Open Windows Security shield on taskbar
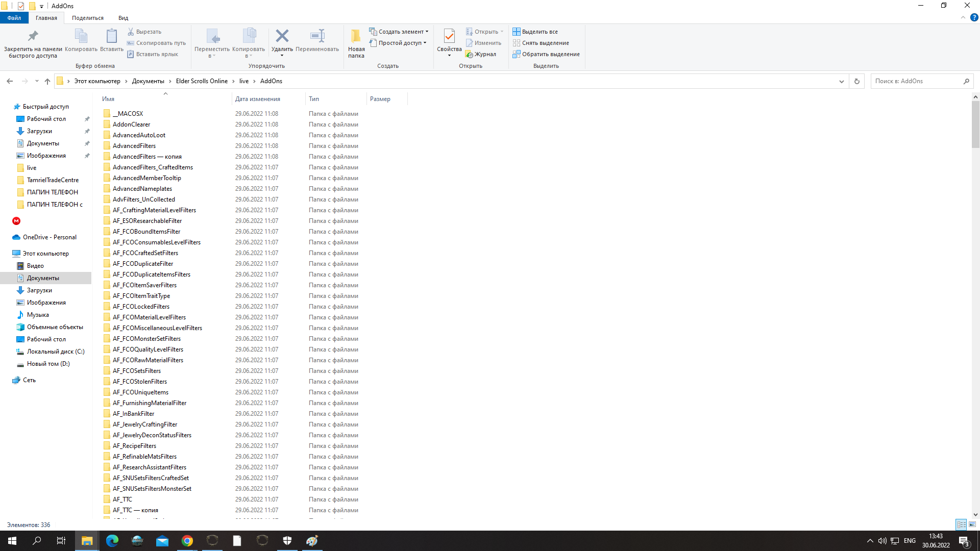 click(x=287, y=541)
